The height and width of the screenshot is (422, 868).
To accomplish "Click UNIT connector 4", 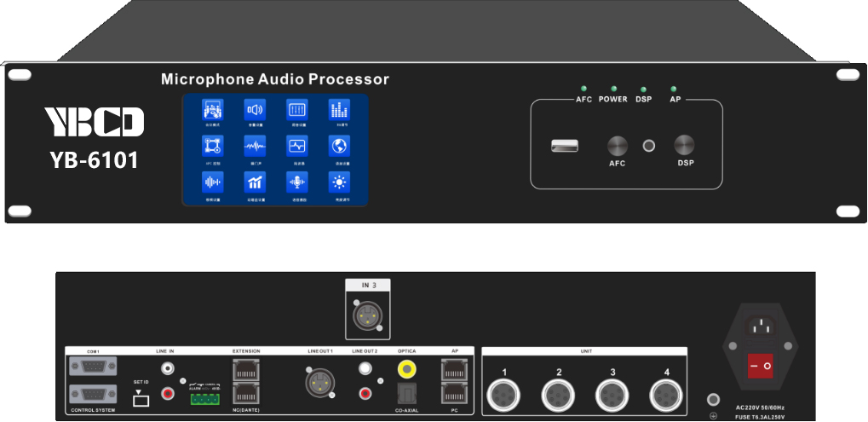I will coord(666,396).
